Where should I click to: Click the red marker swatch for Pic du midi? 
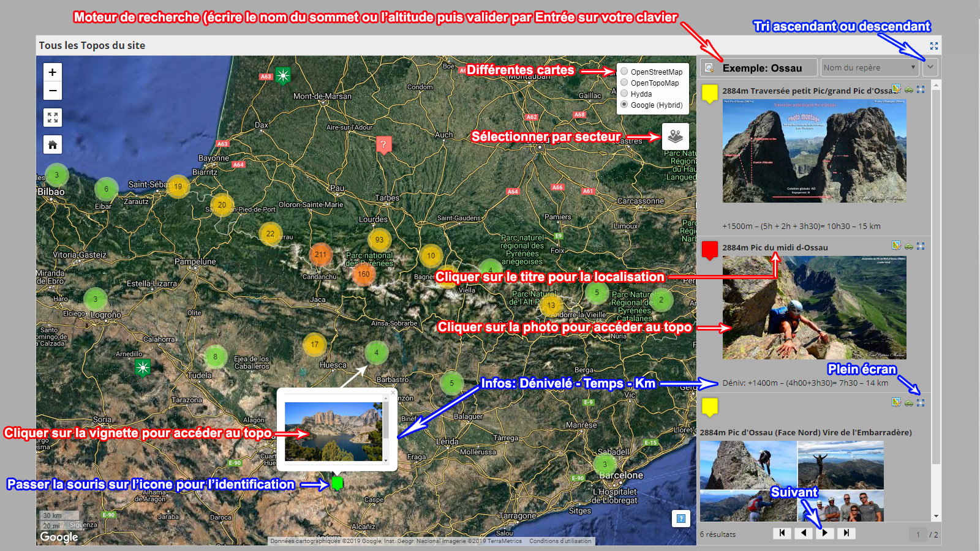click(x=709, y=250)
